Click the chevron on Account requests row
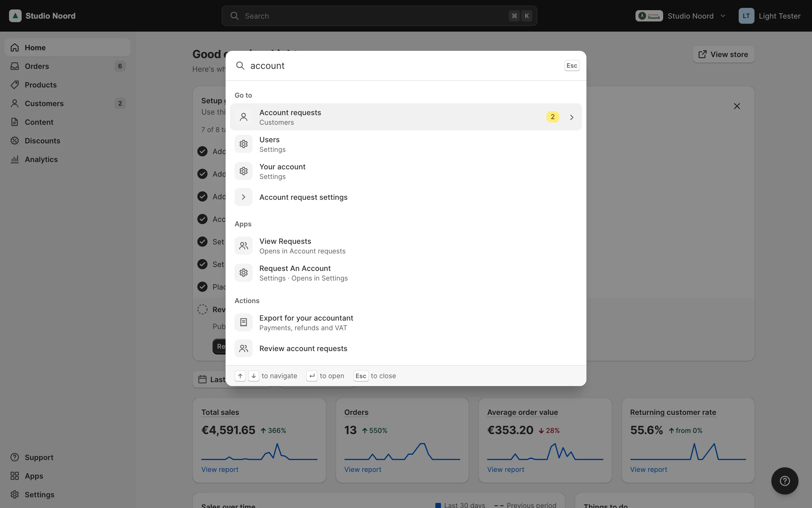 pyautogui.click(x=572, y=117)
